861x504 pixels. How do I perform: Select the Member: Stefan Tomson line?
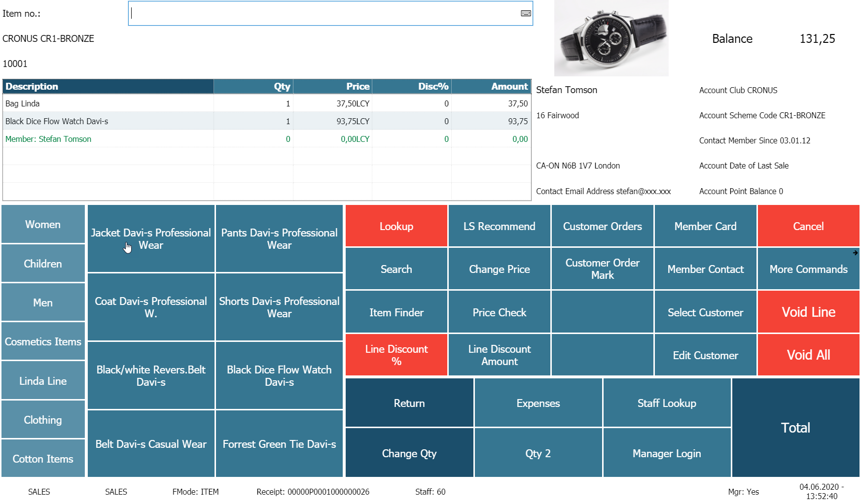coord(108,139)
